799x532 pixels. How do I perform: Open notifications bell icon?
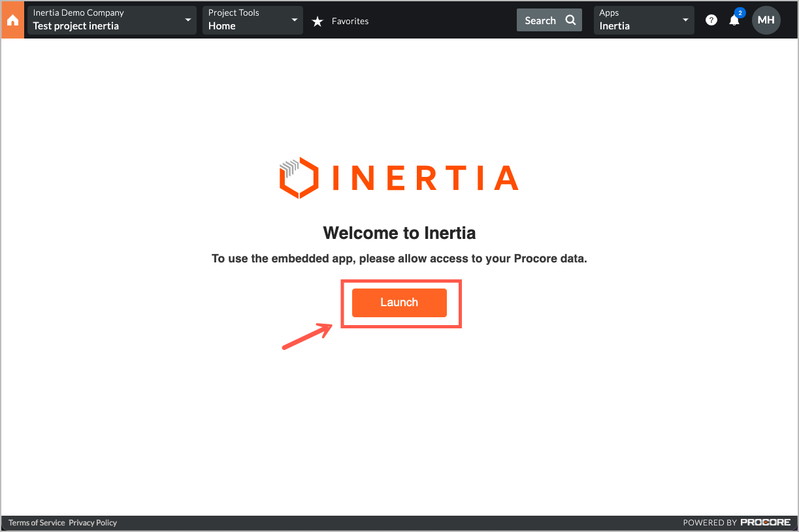pyautogui.click(x=734, y=20)
